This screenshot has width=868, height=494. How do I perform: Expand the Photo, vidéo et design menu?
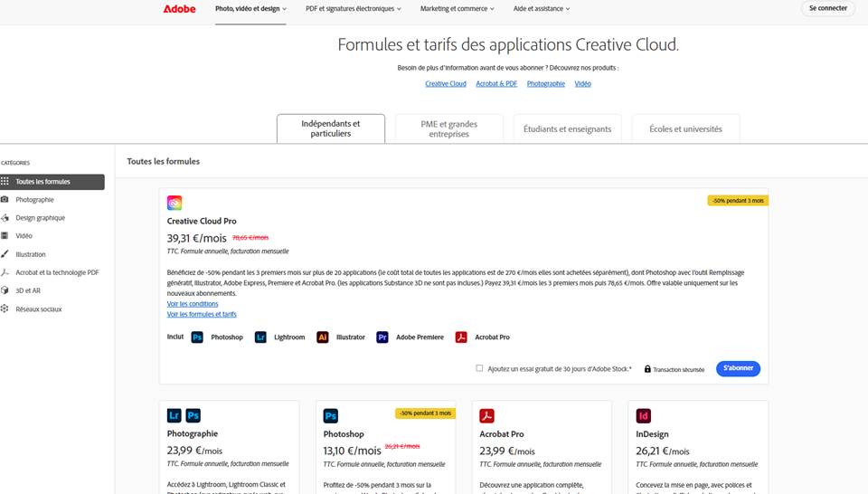tap(250, 9)
